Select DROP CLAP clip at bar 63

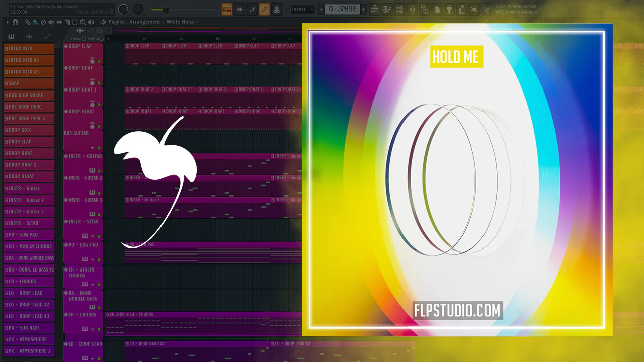(x=143, y=54)
